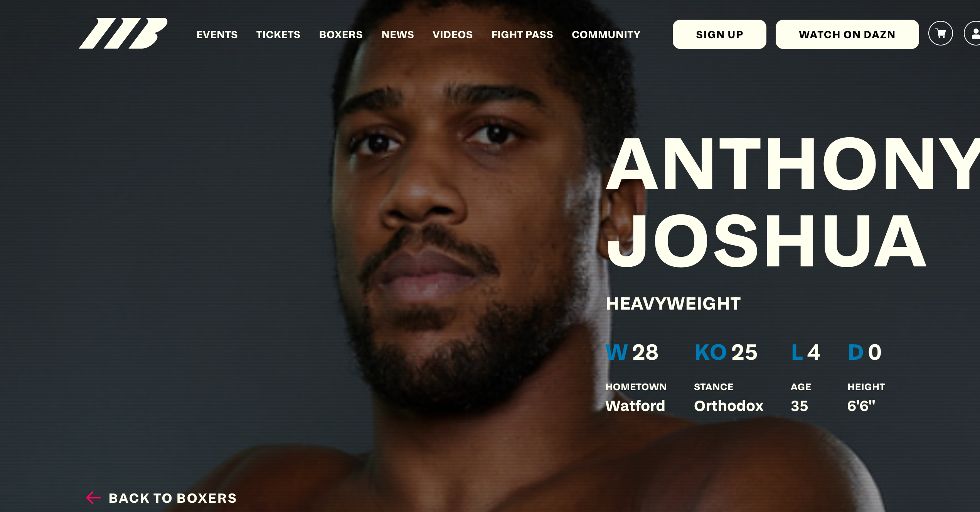Open the Videos page
980x512 pixels.
pyautogui.click(x=453, y=35)
